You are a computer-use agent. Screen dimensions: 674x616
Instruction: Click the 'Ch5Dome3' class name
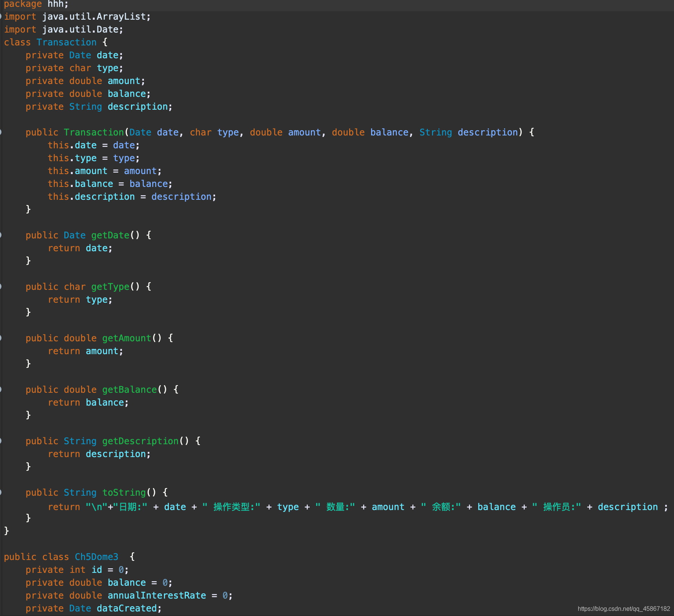pos(97,557)
